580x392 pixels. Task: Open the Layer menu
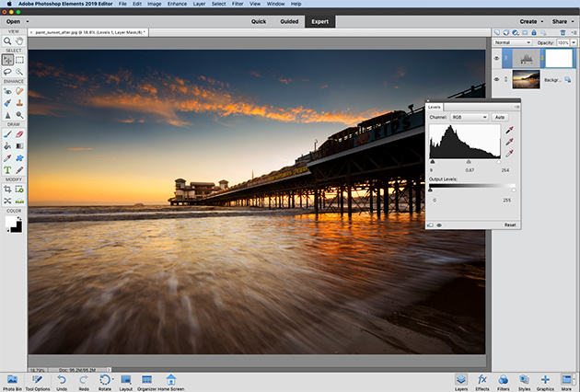(199, 4)
